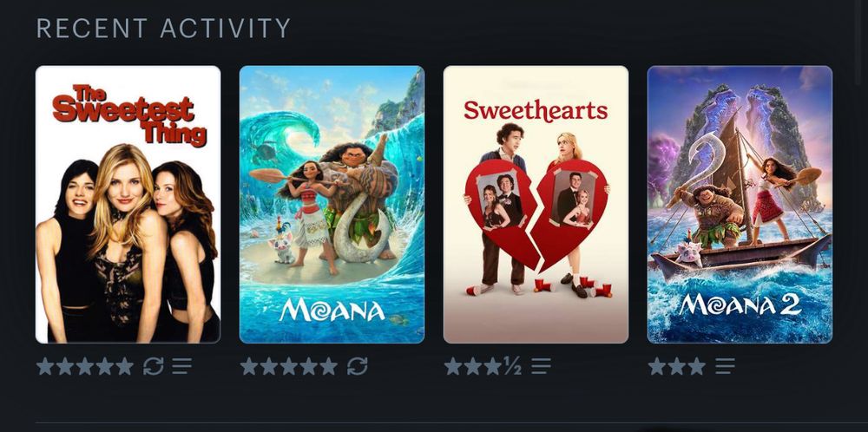The width and height of the screenshot is (868, 432).
Task: Click the third star under Moana 2
Action: pos(696,366)
